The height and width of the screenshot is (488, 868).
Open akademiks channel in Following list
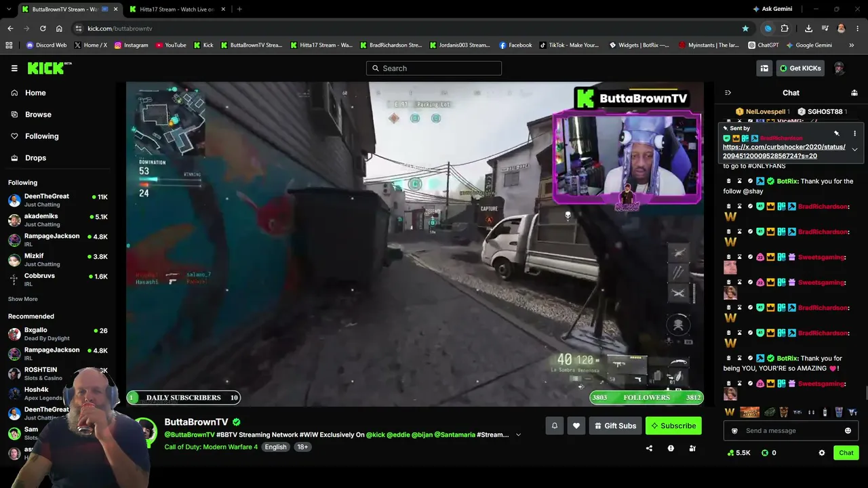click(x=58, y=220)
